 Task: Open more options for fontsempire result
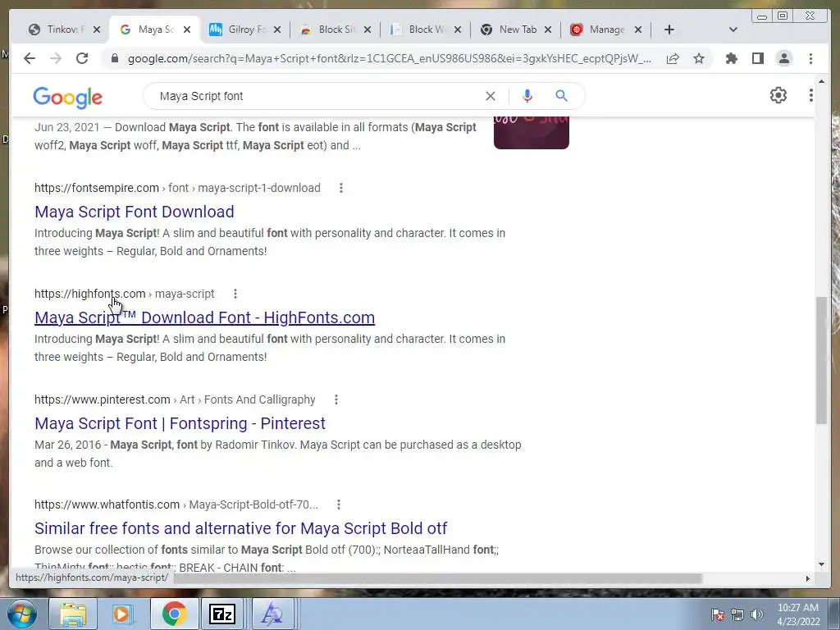click(341, 188)
